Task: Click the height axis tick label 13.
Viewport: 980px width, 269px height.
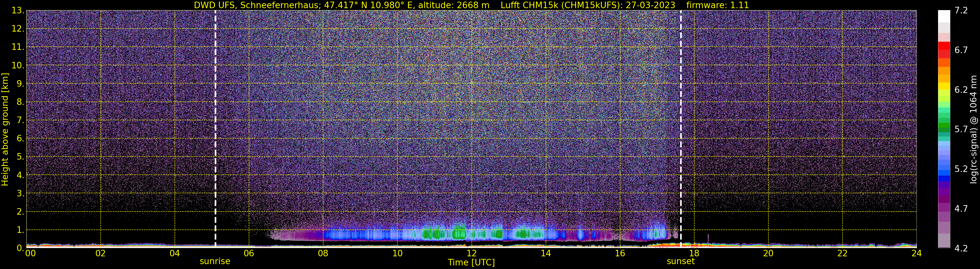Action: (x=18, y=11)
